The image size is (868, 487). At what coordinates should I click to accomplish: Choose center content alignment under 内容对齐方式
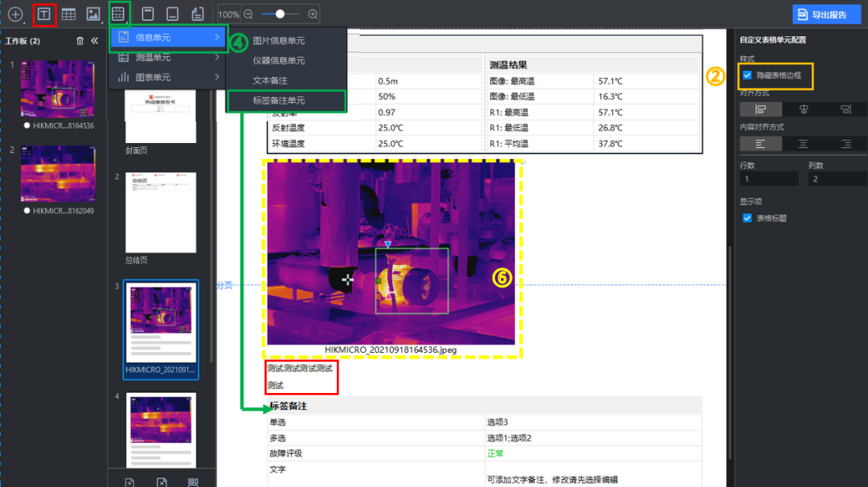pos(803,144)
